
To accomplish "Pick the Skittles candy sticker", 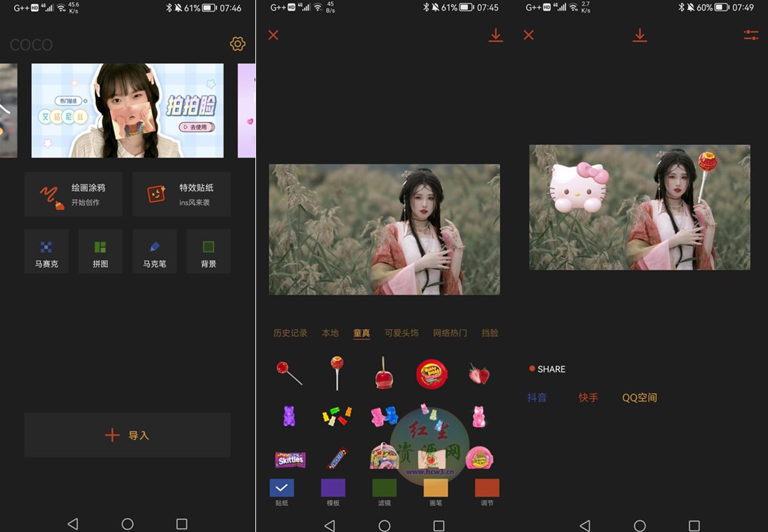I will [x=290, y=460].
